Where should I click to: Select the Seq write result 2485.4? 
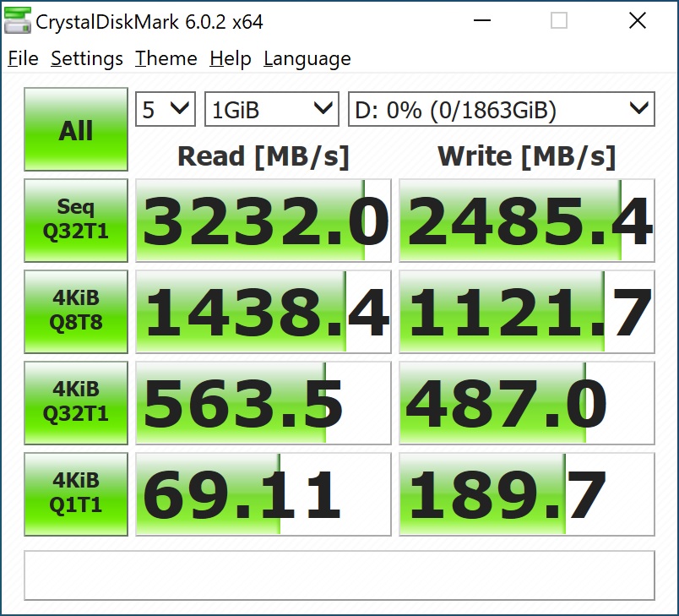coord(527,221)
